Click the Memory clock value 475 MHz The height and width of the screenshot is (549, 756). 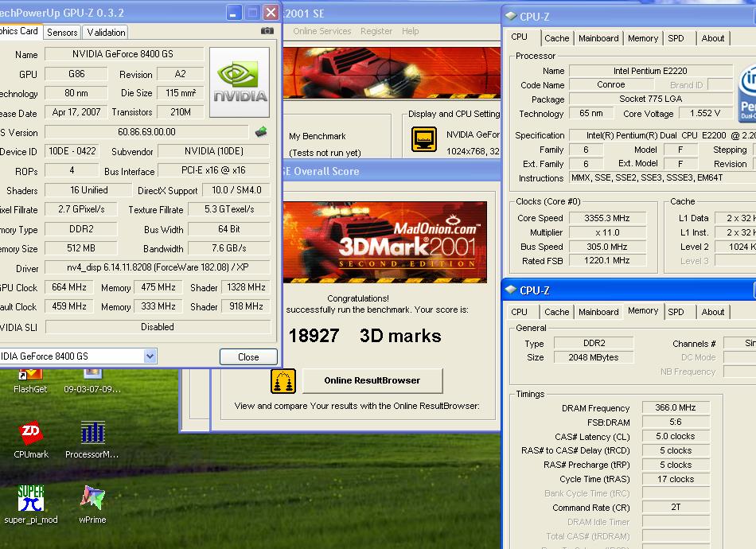158,286
